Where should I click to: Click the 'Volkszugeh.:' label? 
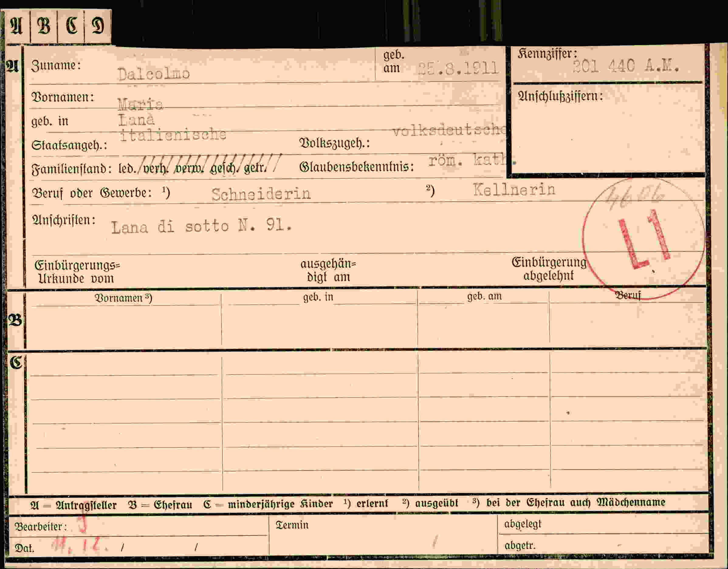tap(335, 143)
